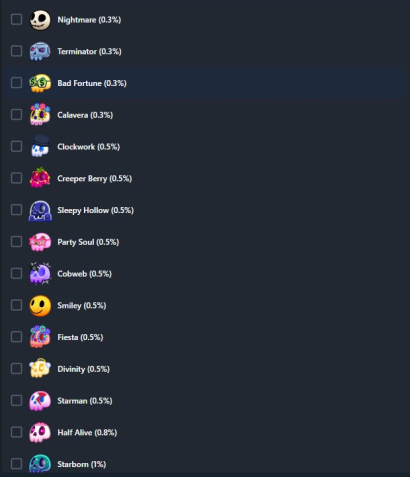Click the Sleepy Hollow blue skull icon
Viewport: 410px width, 477px height.
pos(40,210)
